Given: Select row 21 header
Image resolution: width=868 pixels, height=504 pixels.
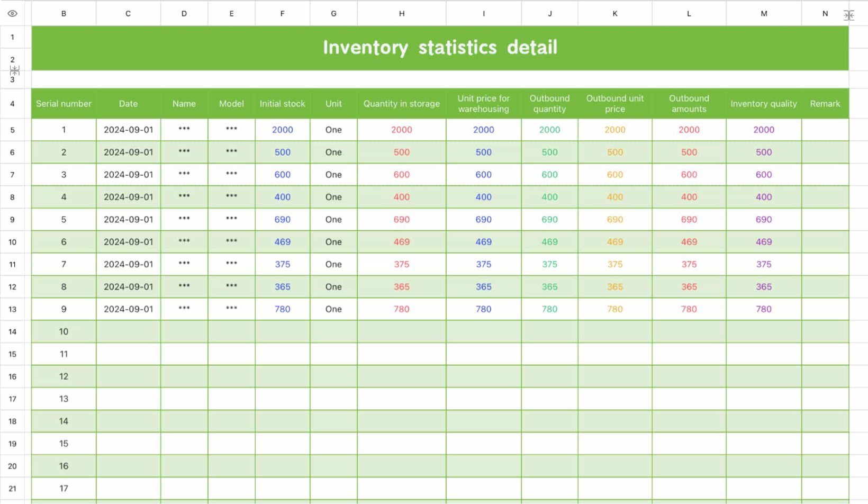Looking at the screenshot, I should point(12,489).
